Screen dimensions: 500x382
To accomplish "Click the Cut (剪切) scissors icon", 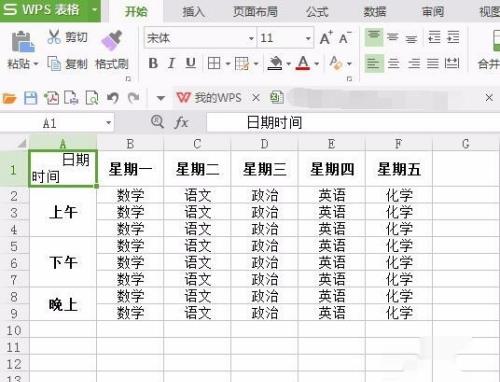I will [54, 37].
